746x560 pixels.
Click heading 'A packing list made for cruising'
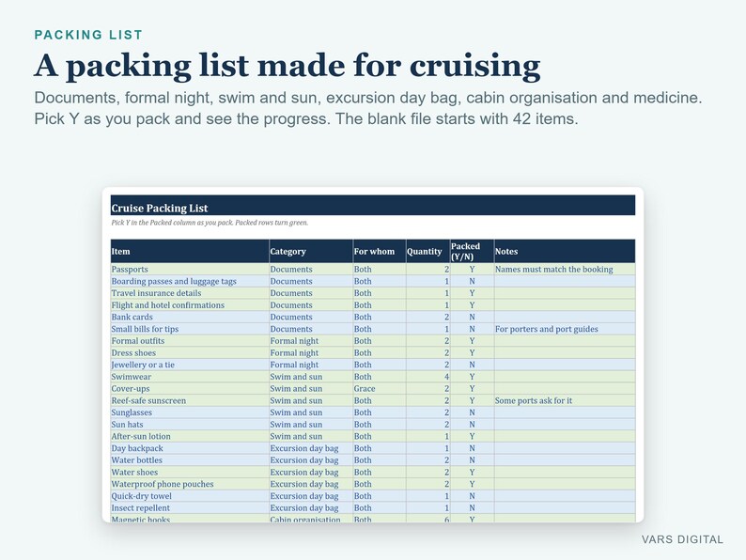point(288,65)
